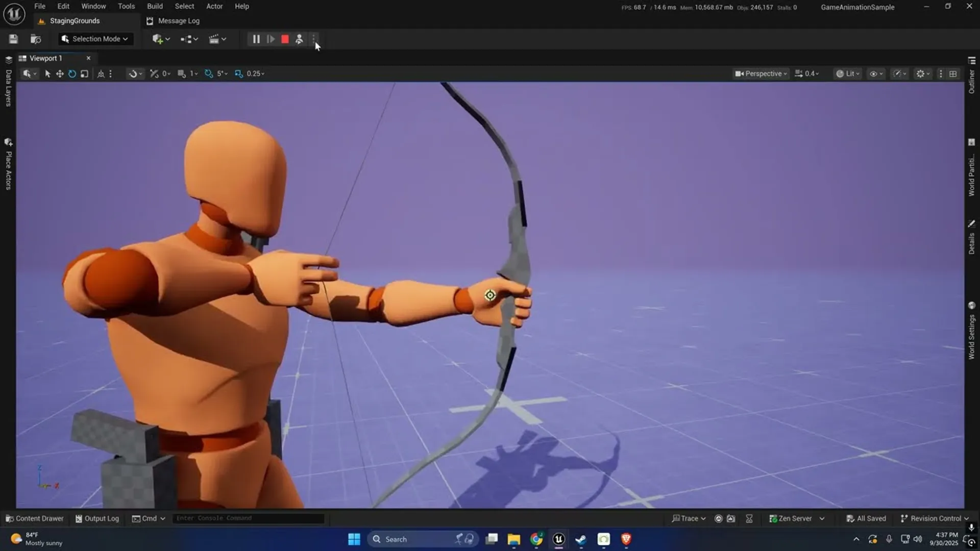Screen dimensions: 980x551
Task: Stop the running simulation
Action: pyautogui.click(x=284, y=39)
